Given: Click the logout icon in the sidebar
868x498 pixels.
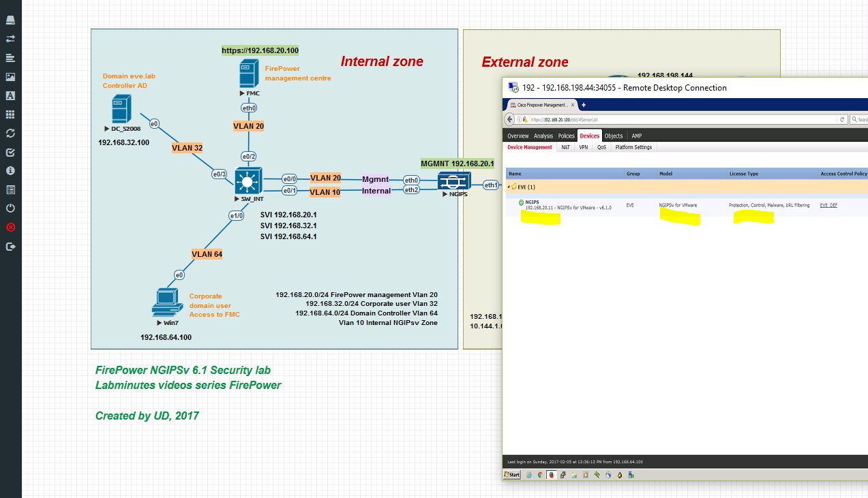Looking at the screenshot, I should [x=10, y=247].
